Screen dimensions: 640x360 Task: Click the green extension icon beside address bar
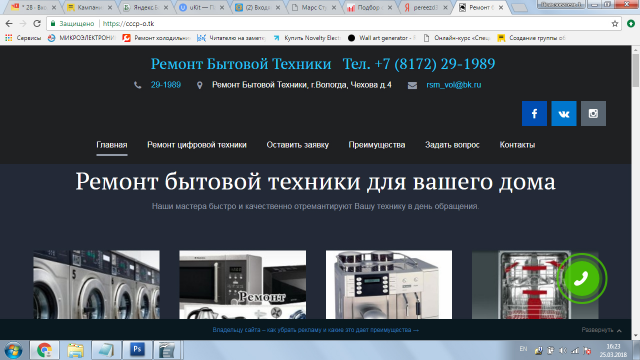click(x=631, y=24)
